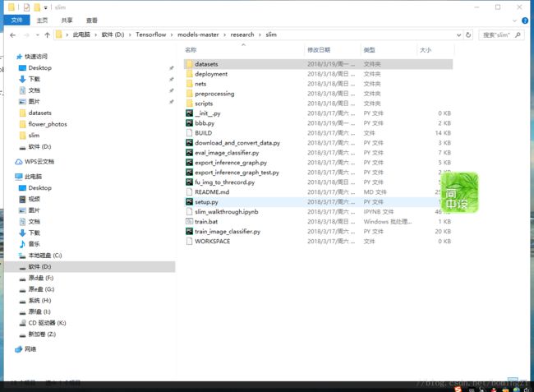Viewport: 534px width, 392px height.
Task: Select 网络 in navigation pane
Action: pyautogui.click(x=30, y=348)
